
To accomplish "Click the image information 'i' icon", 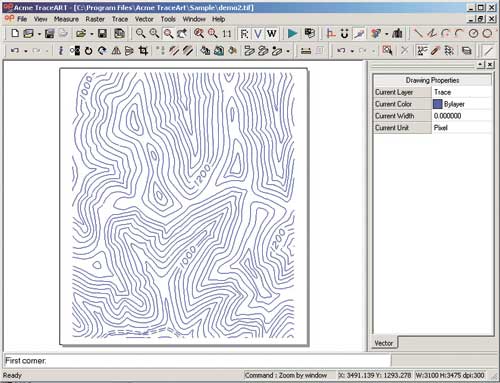I will (61, 51).
